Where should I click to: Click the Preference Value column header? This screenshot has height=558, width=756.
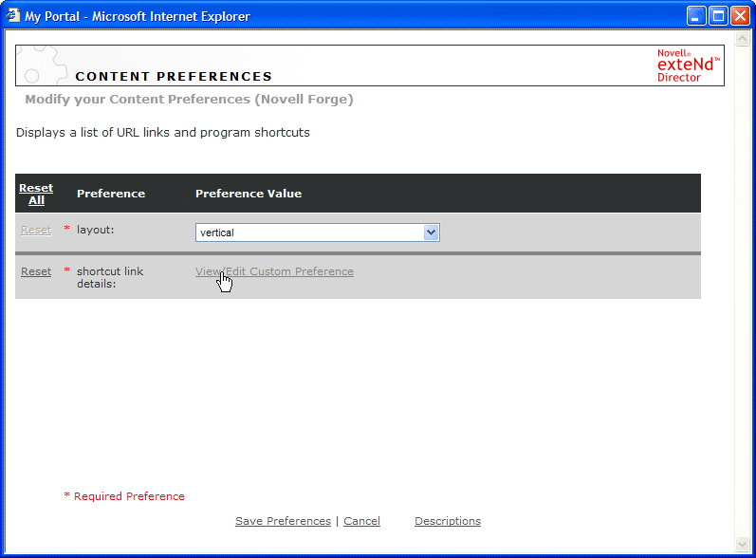tap(249, 194)
